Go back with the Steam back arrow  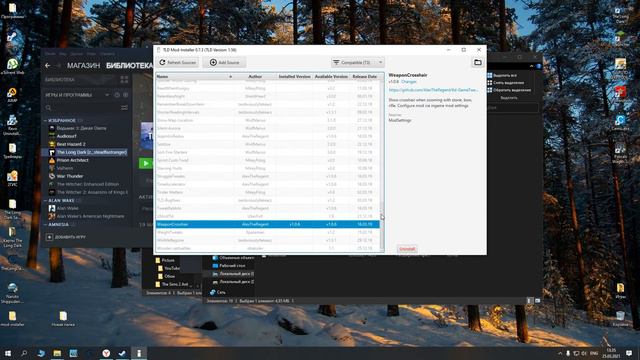pos(48,66)
